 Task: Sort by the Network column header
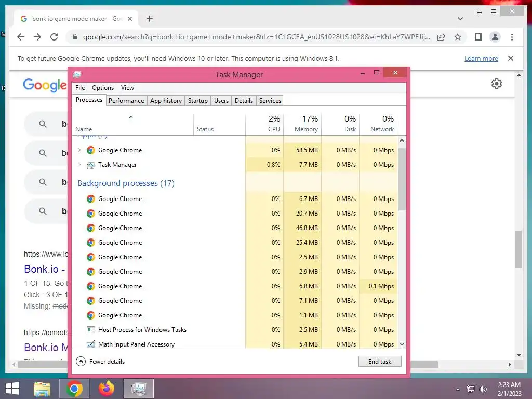pos(378,124)
